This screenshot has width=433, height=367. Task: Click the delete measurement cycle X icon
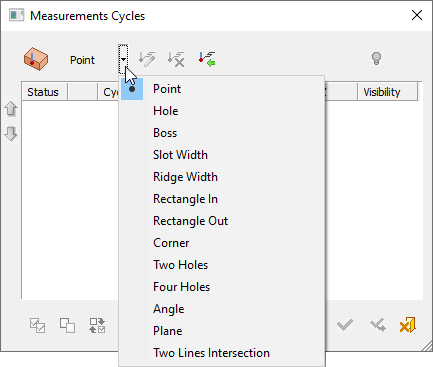coord(176,59)
